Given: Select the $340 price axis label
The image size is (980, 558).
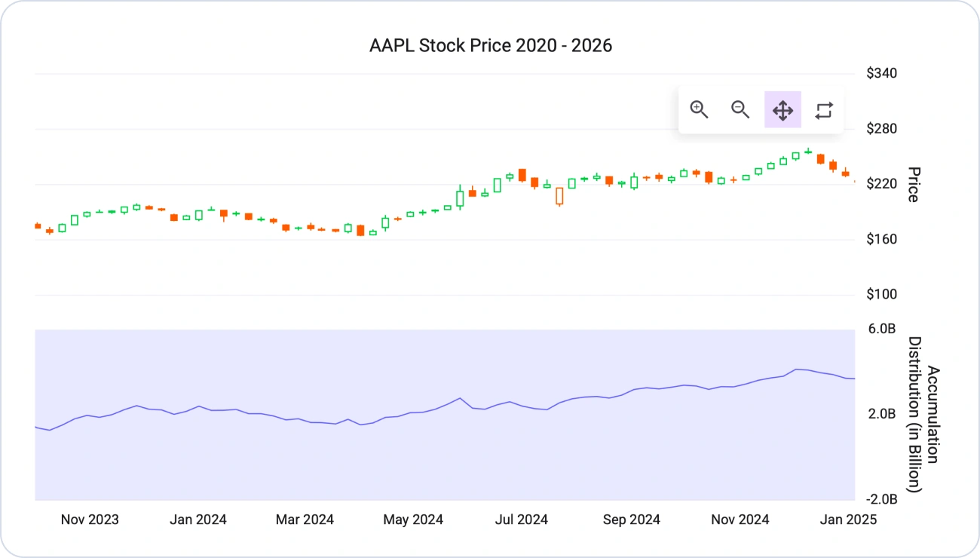Looking at the screenshot, I should click(x=881, y=74).
